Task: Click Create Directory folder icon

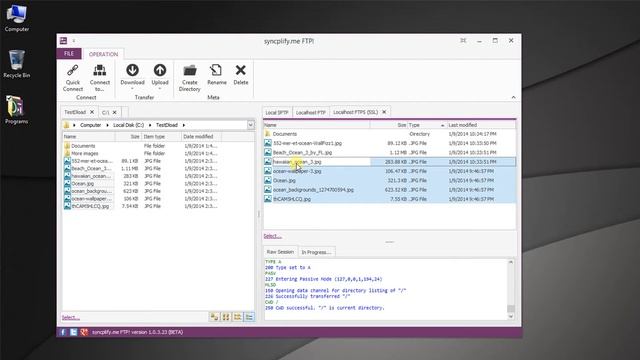Action: (x=190, y=71)
